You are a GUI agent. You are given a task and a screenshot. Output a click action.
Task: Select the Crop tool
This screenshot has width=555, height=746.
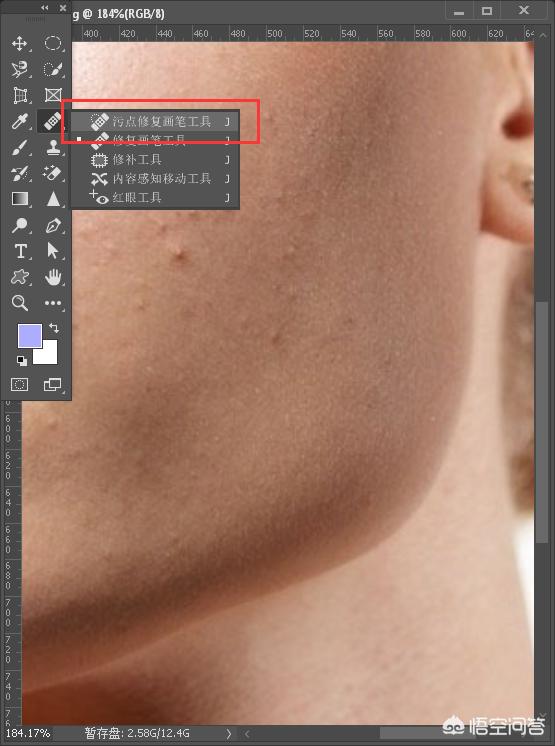[x=19, y=95]
